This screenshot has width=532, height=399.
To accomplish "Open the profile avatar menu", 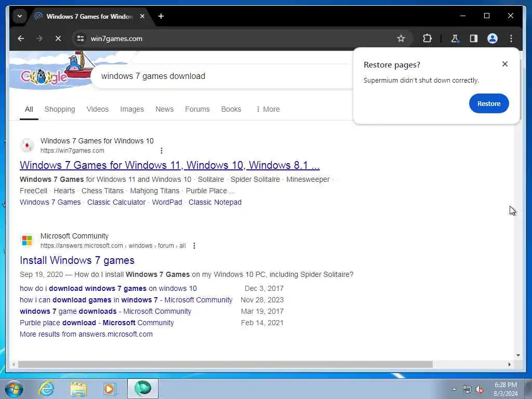I will [493, 38].
